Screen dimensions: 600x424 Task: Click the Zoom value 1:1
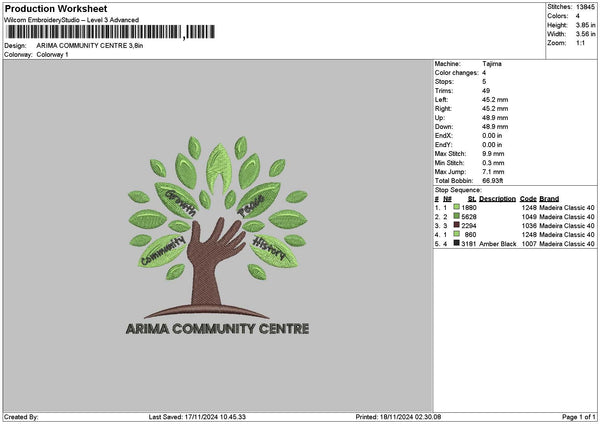coord(580,43)
